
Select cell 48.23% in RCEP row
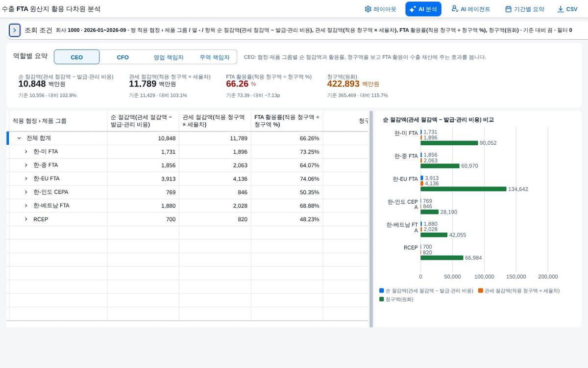tap(287, 219)
